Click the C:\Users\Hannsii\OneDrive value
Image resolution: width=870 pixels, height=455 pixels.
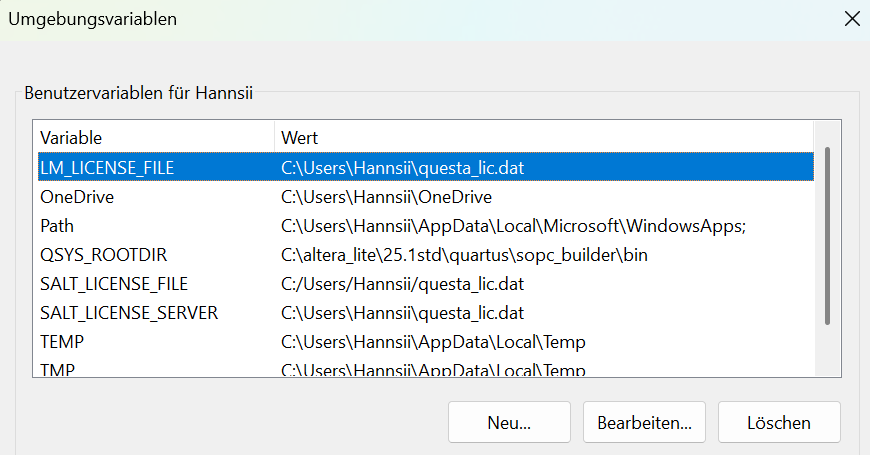coord(386,197)
